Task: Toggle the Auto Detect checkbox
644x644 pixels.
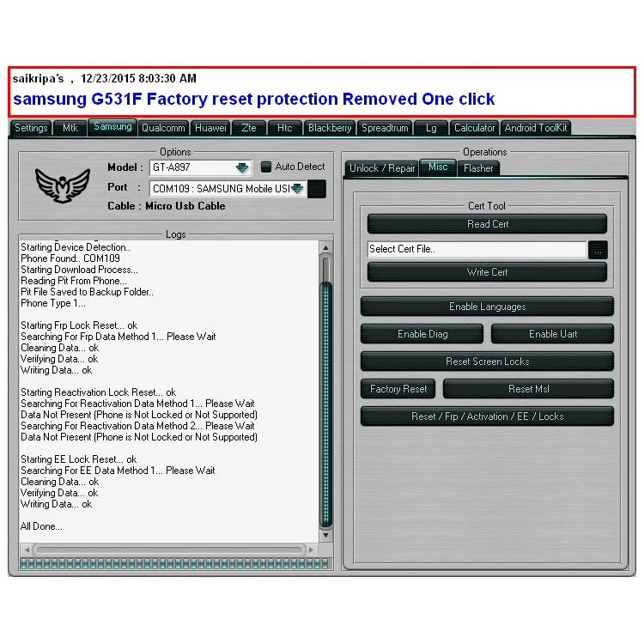Action: pyautogui.click(x=266, y=167)
